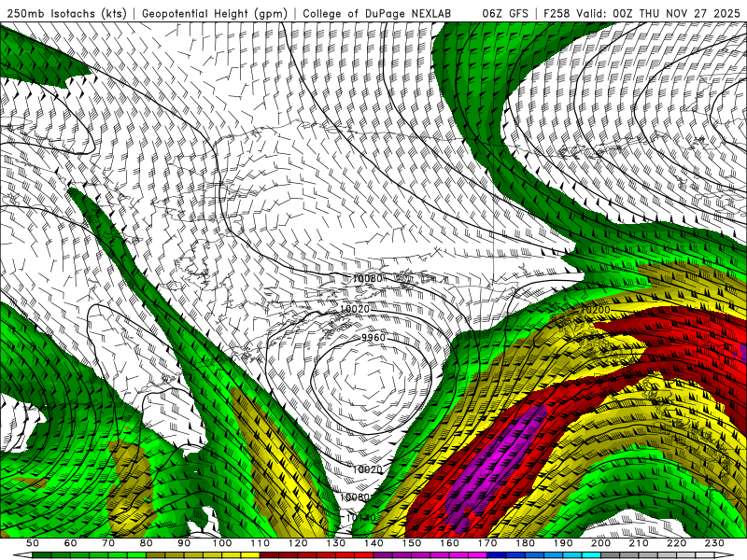This screenshot has height=560, width=747.
Task: Click the dark gray swatch starting at 200
Action: [611, 555]
